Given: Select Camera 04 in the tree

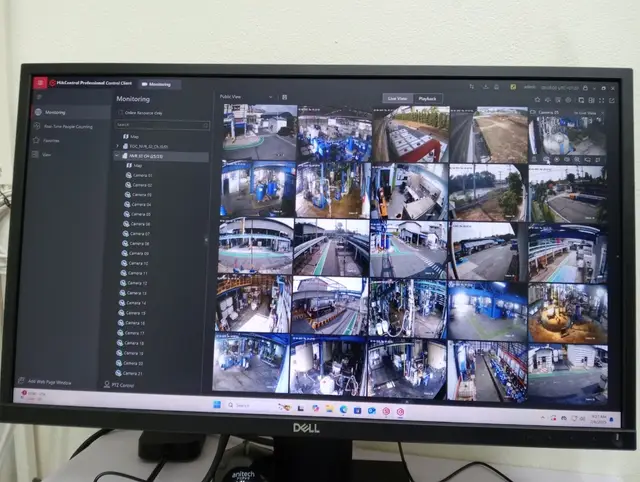Looking at the screenshot, I should [138, 204].
